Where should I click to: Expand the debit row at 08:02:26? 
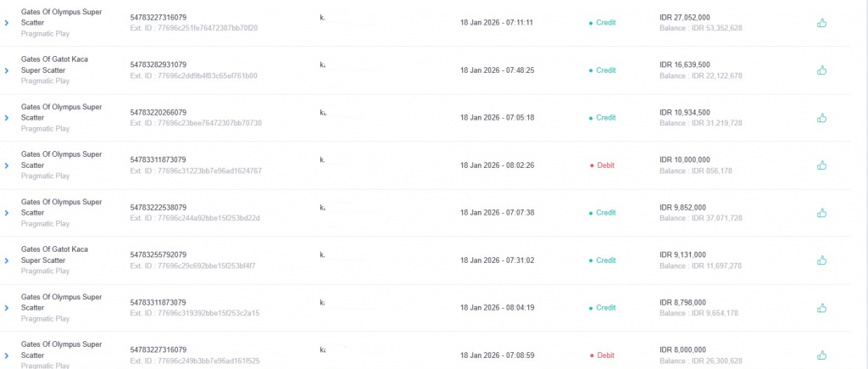(x=7, y=165)
